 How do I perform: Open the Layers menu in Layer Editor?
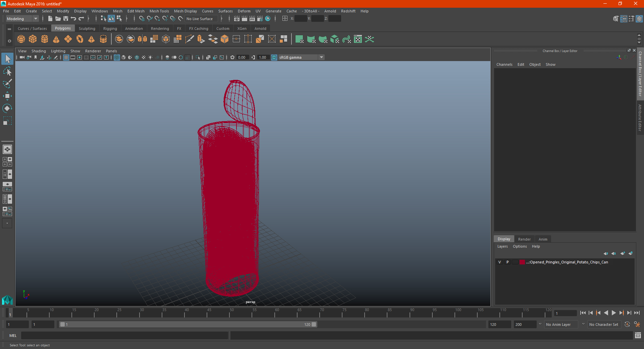502,246
